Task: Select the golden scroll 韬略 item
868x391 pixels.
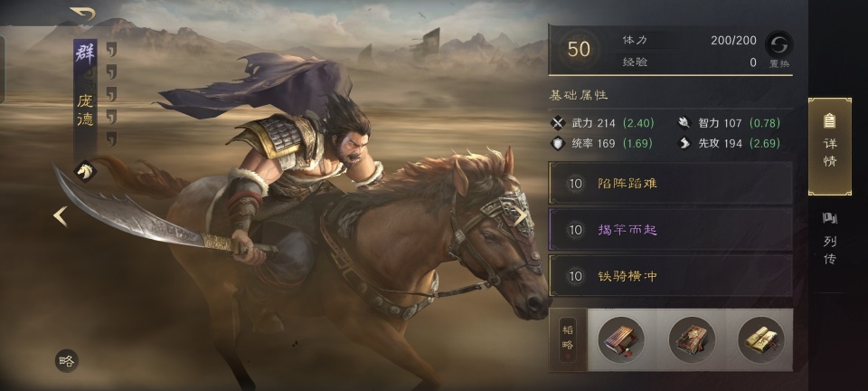Action: pyautogui.click(x=761, y=339)
